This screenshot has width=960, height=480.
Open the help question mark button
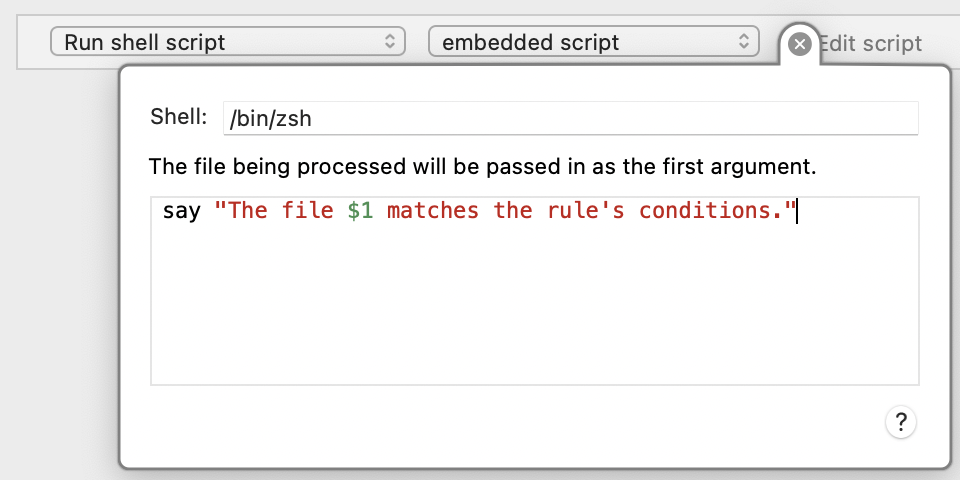click(x=901, y=422)
